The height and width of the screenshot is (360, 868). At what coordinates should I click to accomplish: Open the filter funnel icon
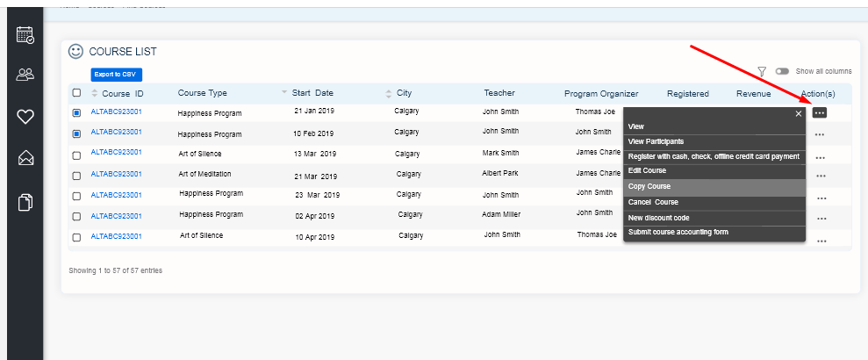(762, 71)
